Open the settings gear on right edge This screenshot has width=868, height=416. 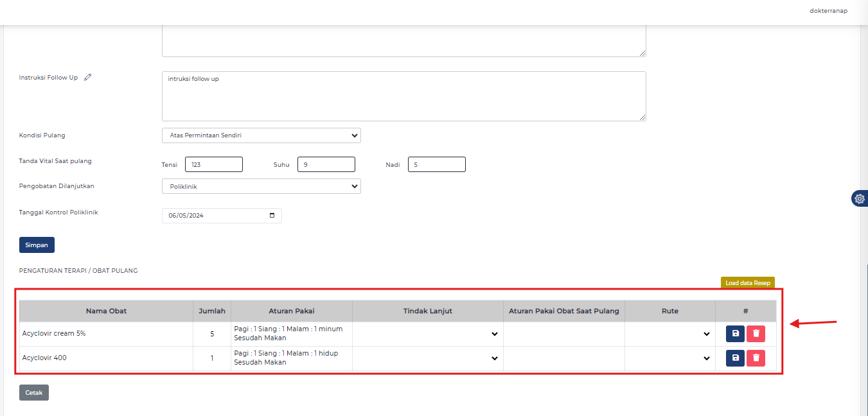click(x=860, y=199)
